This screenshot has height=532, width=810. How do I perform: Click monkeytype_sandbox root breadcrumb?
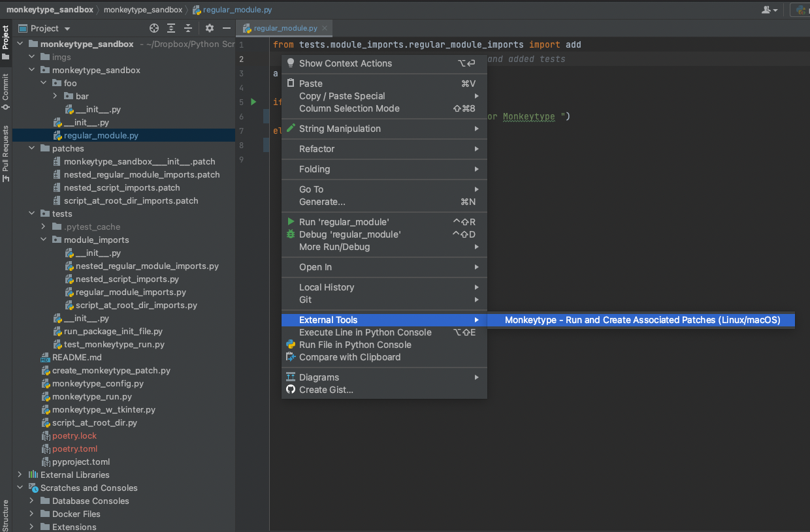click(50, 10)
